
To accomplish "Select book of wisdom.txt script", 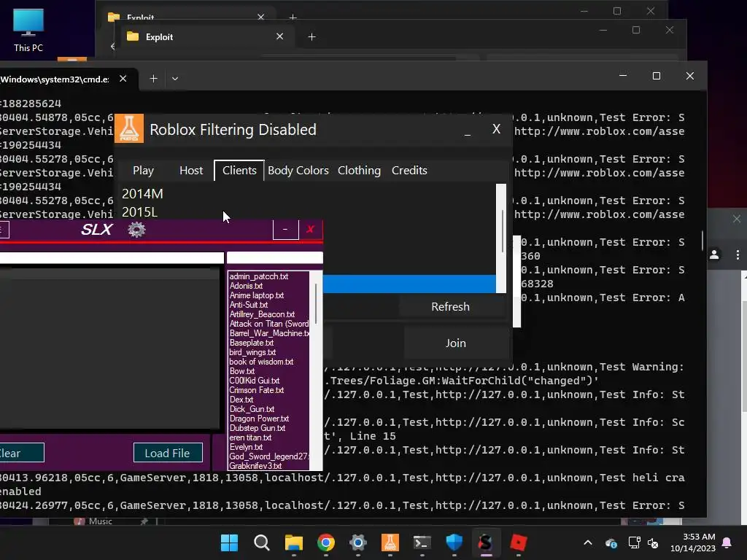I will coord(261,362).
